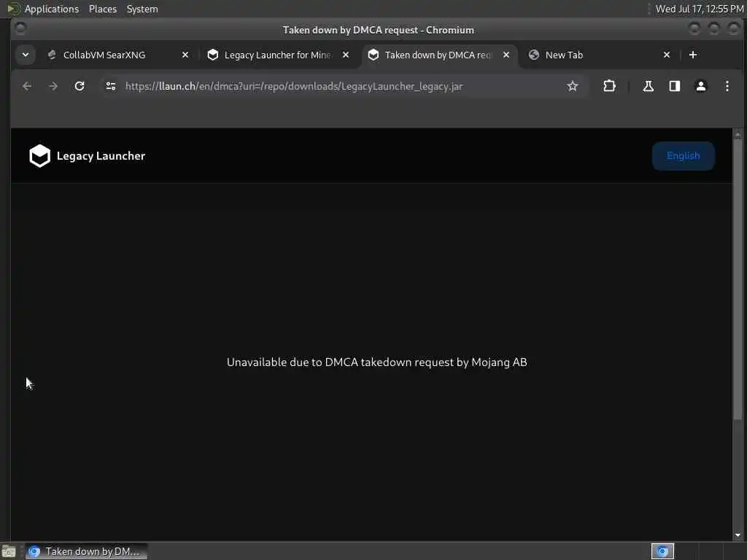747x560 pixels.
Task: Click the Taken down by DM... taskbar button
Action: tap(86, 551)
